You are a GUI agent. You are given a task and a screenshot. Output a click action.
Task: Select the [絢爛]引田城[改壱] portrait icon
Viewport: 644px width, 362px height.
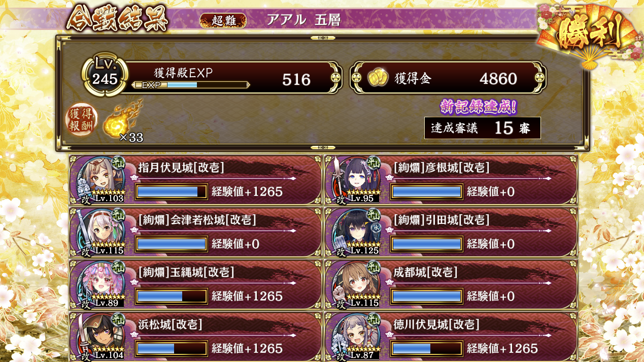pos(357,232)
